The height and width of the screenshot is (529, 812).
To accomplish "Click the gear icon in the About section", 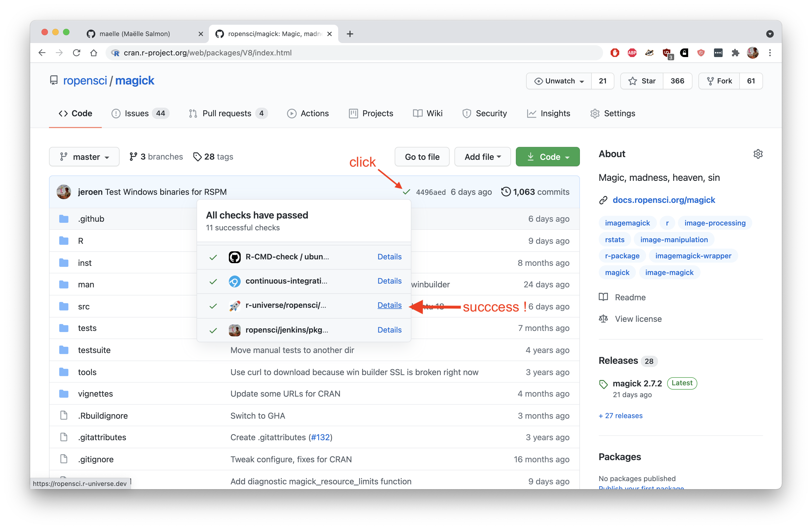I will point(758,154).
